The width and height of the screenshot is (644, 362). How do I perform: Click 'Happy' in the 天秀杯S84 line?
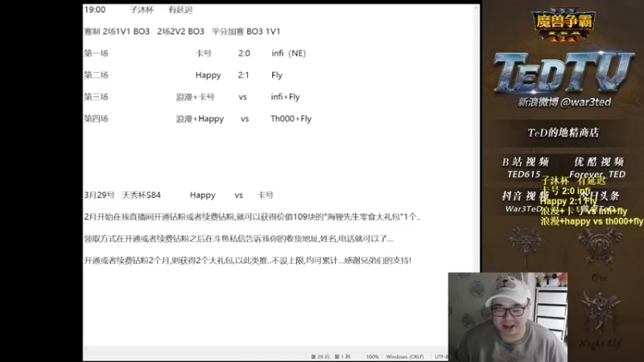[203, 195]
